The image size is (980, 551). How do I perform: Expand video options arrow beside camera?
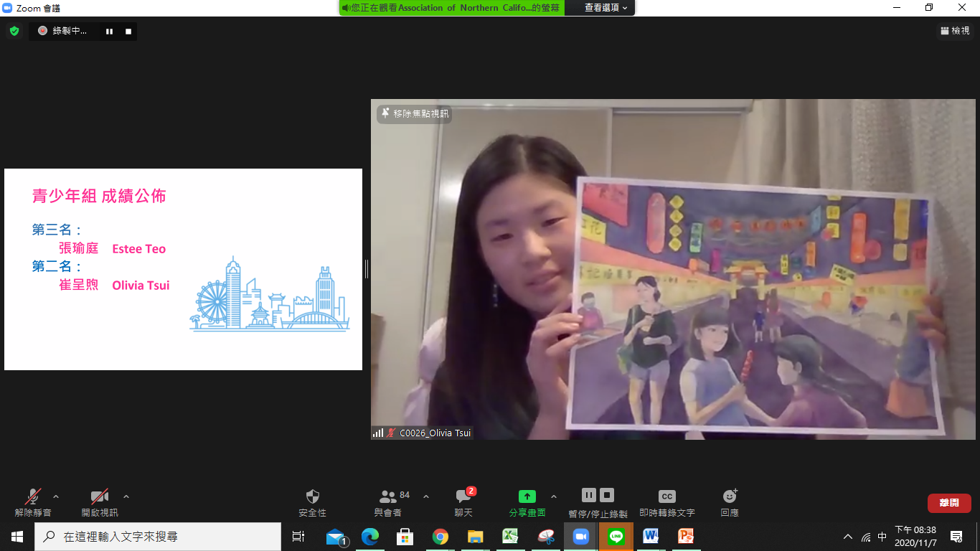[126, 496]
